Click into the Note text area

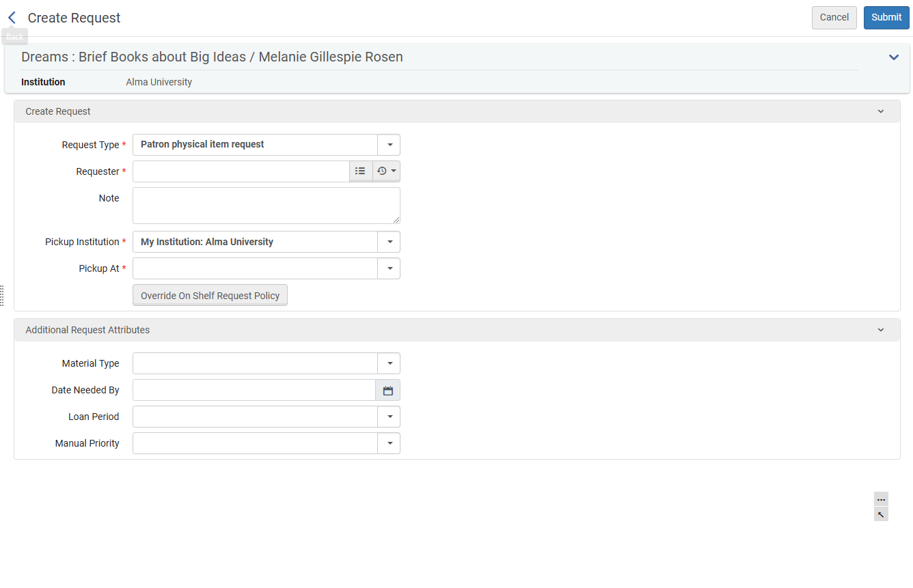click(266, 206)
